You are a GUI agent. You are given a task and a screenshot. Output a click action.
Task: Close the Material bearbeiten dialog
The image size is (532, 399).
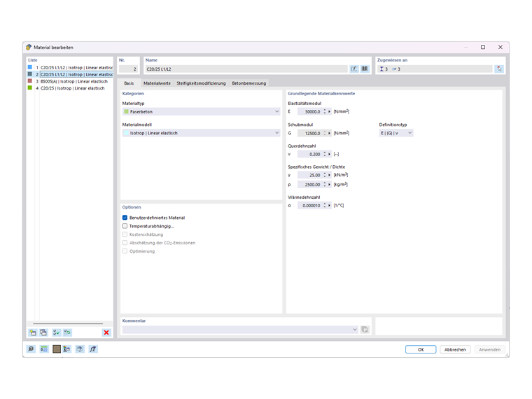click(x=500, y=47)
